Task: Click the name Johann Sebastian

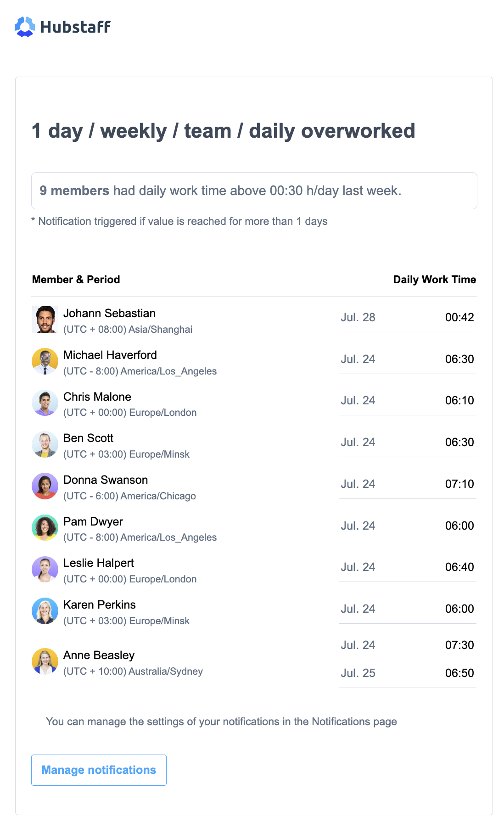Action: pos(109,313)
